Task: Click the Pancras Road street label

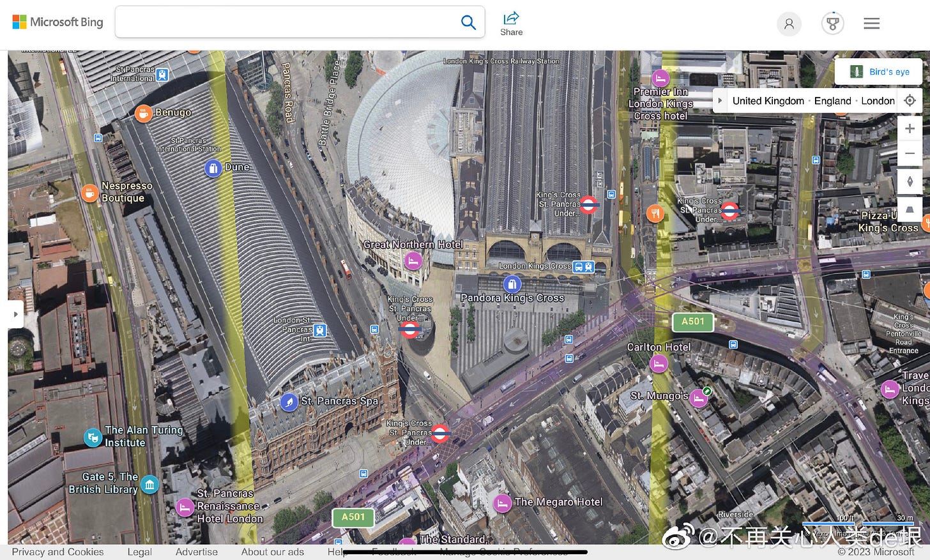Action: click(288, 92)
